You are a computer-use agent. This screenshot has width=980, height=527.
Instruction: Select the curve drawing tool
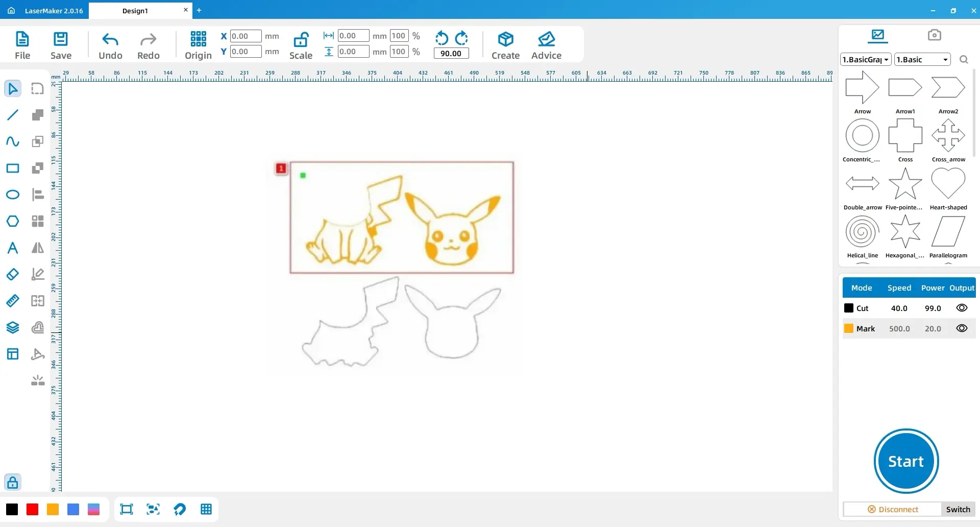coord(13,141)
